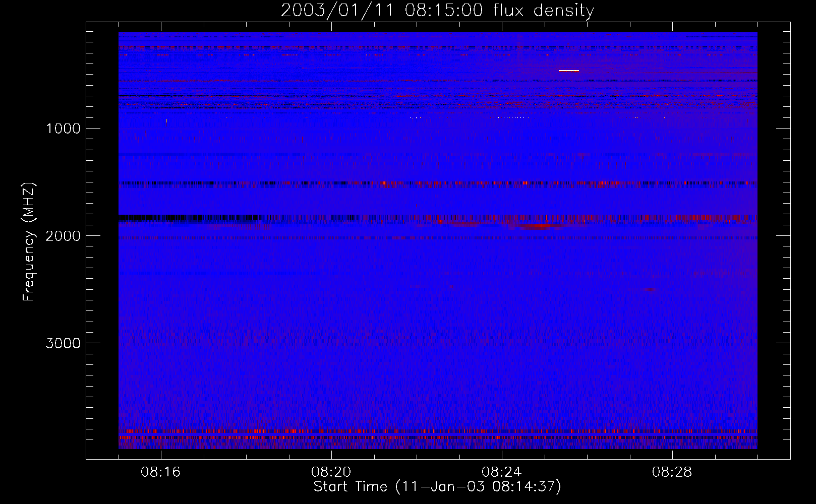Click the plot title '2003/01/11 08:15:00 flux density'
Screen dimensions: 816x504
437,11
